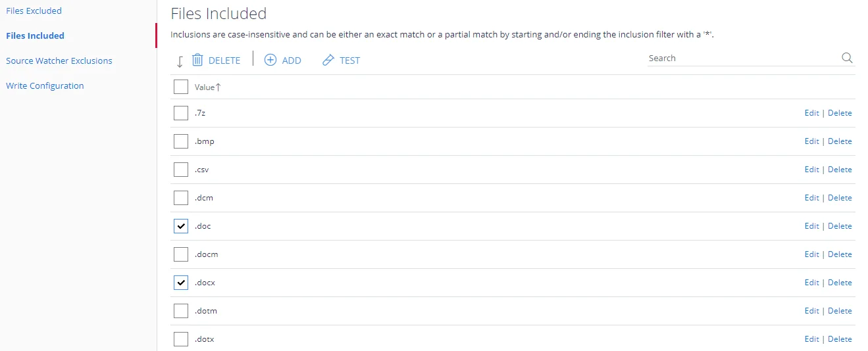Toggle sort arrow next to Value
The height and width of the screenshot is (351, 868).
point(218,87)
